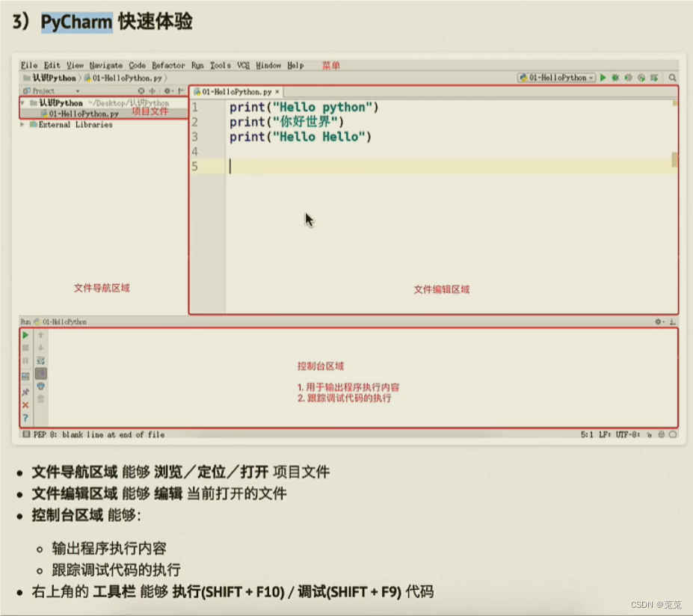The image size is (693, 616).
Task: Click the inspection profile icon in the status bar
Action: [x=661, y=435]
